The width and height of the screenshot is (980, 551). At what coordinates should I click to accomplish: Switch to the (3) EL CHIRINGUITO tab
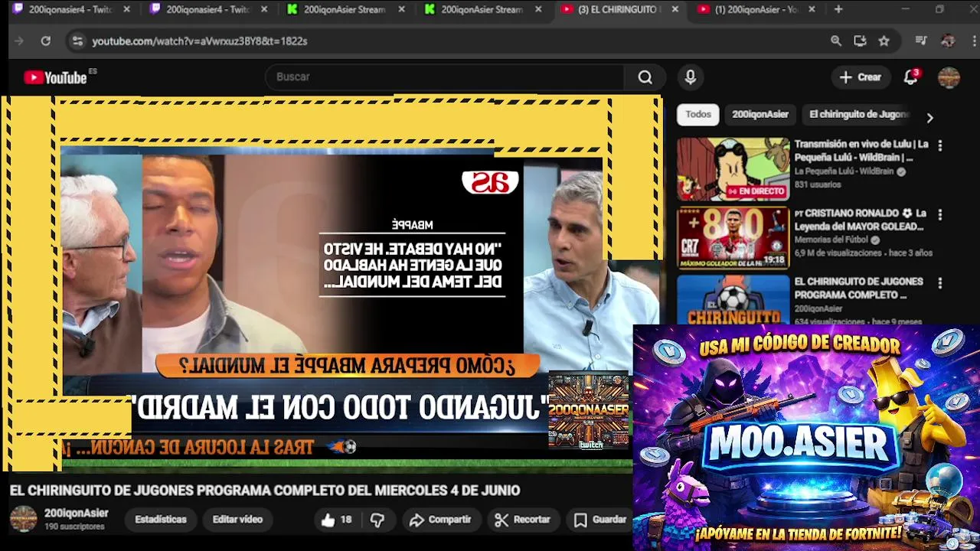[619, 9]
